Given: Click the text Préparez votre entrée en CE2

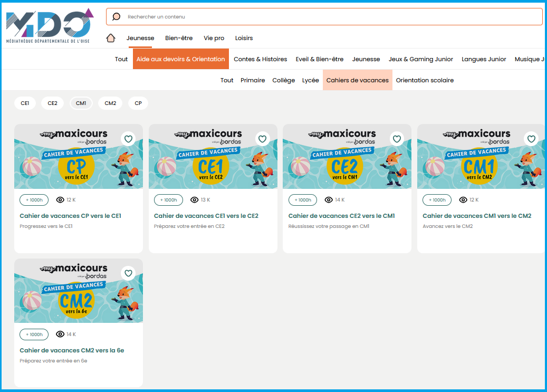Looking at the screenshot, I should tap(189, 226).
